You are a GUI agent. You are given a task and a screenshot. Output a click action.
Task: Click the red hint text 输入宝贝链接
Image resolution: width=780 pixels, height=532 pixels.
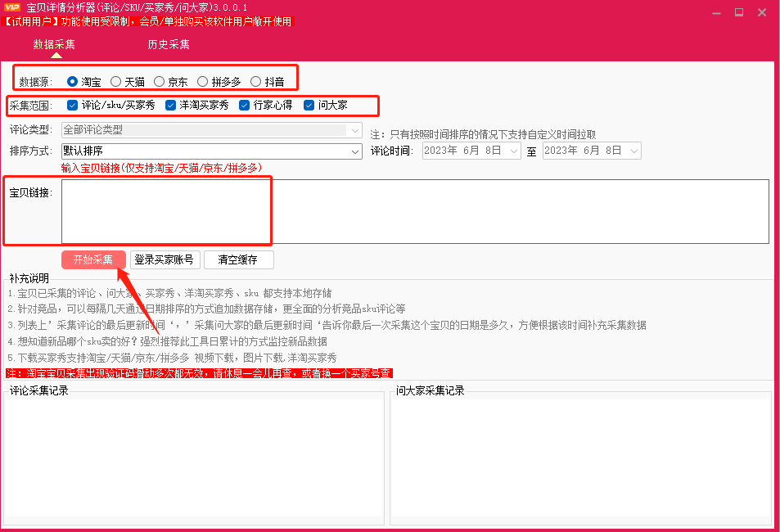click(x=162, y=168)
